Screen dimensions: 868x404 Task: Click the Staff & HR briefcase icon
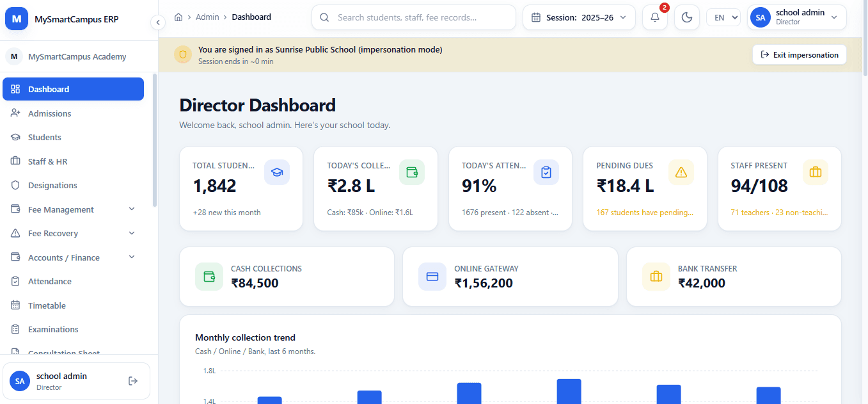point(16,161)
